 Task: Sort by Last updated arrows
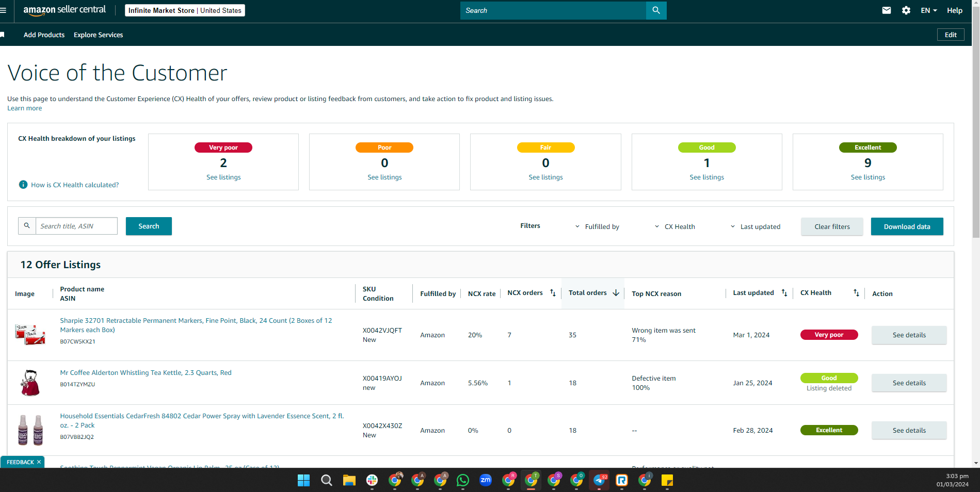784,293
